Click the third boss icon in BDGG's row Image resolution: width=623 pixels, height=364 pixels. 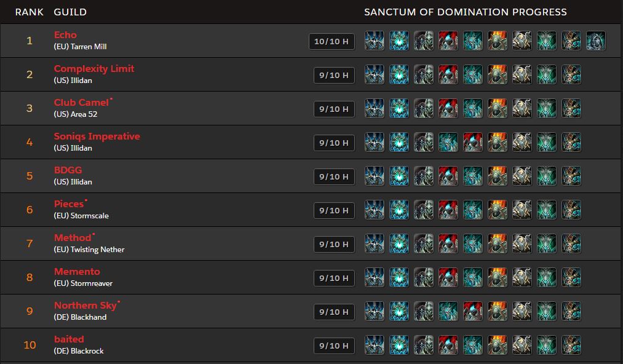click(424, 176)
